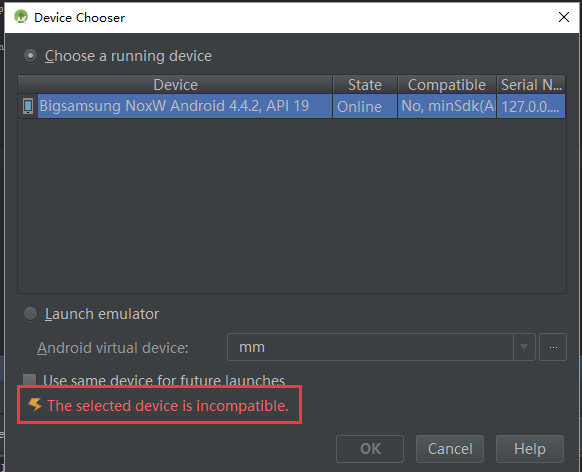Select the Choose a running device option
This screenshot has width=582, height=472.
(x=30, y=56)
